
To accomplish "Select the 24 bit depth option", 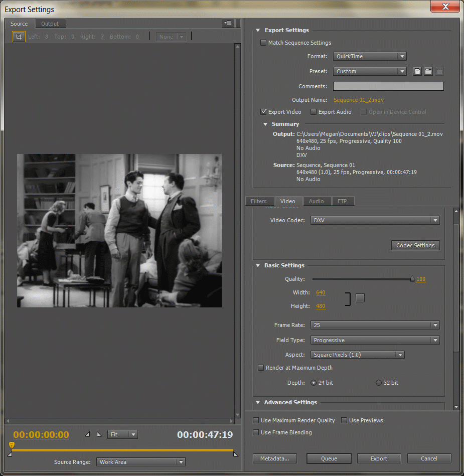I will (x=314, y=383).
